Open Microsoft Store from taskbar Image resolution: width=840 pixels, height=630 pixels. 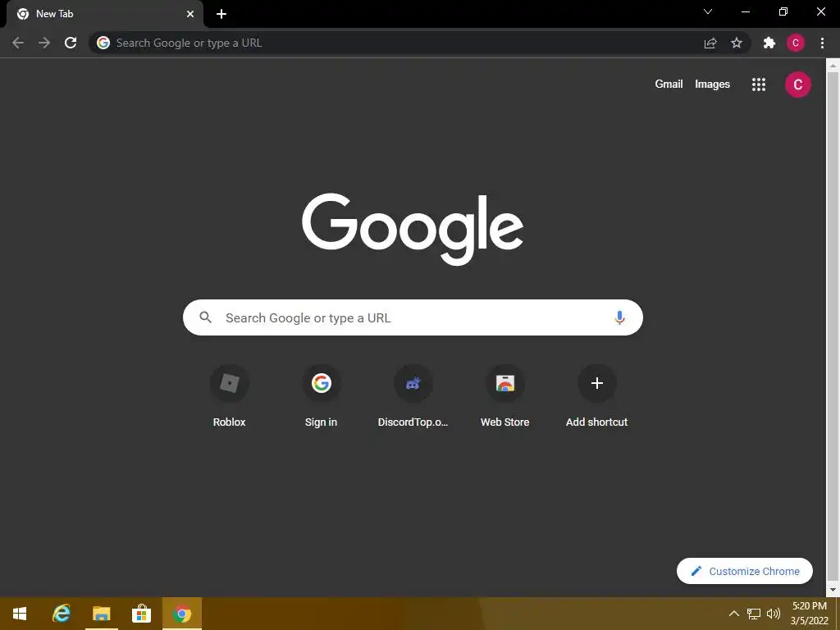141,614
